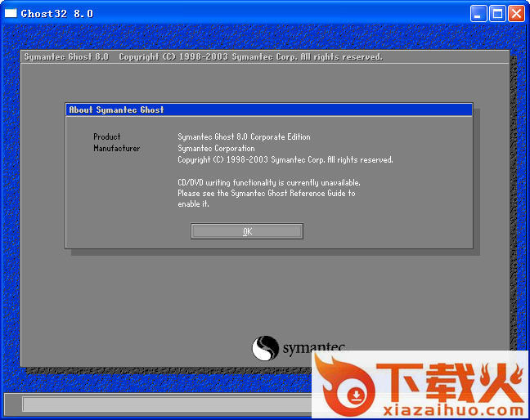Click the status bar field at the bottom
The height and width of the screenshot is (420, 530).
click(167, 404)
